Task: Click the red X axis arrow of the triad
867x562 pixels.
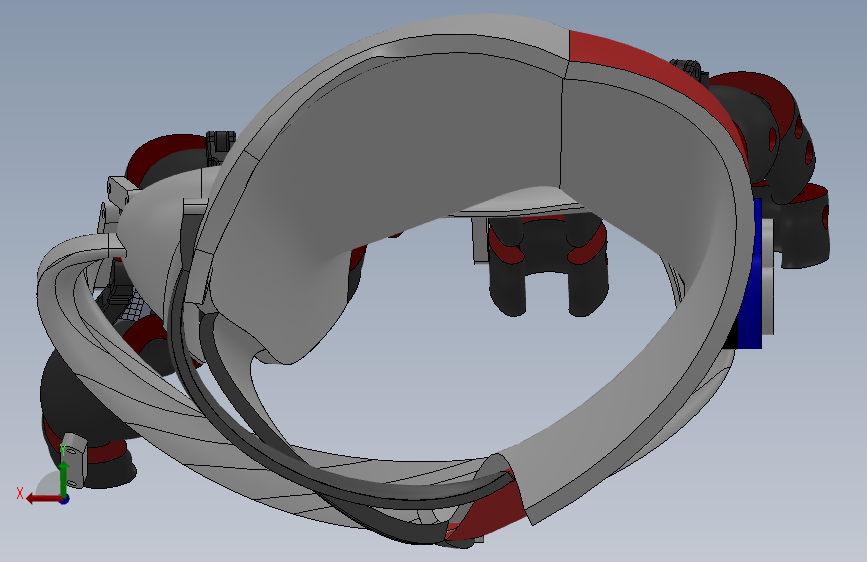Action: (43, 499)
